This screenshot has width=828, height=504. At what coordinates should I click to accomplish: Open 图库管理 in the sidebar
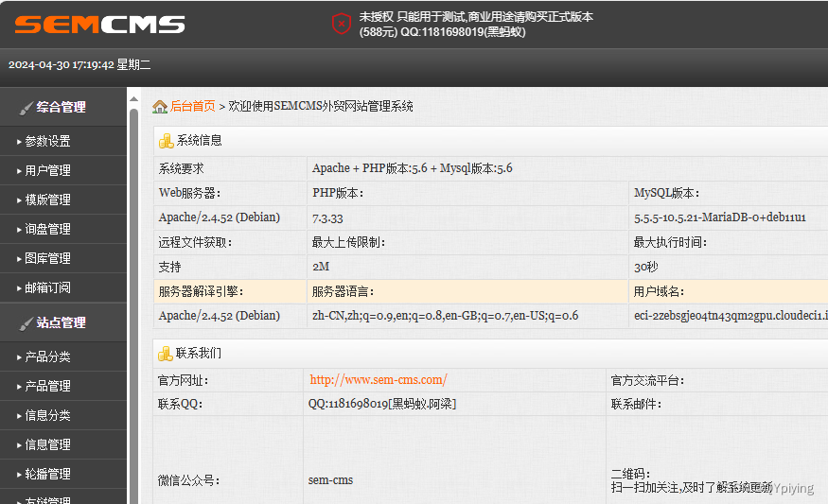pyautogui.click(x=47, y=258)
